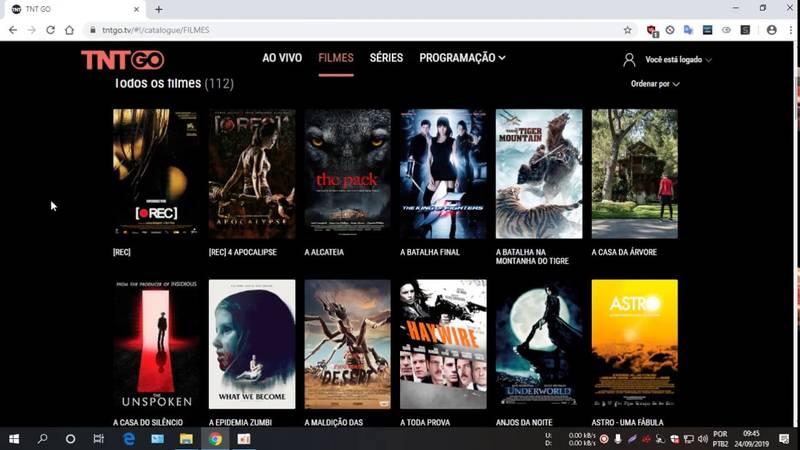Click the POR PTB2 language indicator
Screen dimensions: 800x450
click(x=720, y=439)
